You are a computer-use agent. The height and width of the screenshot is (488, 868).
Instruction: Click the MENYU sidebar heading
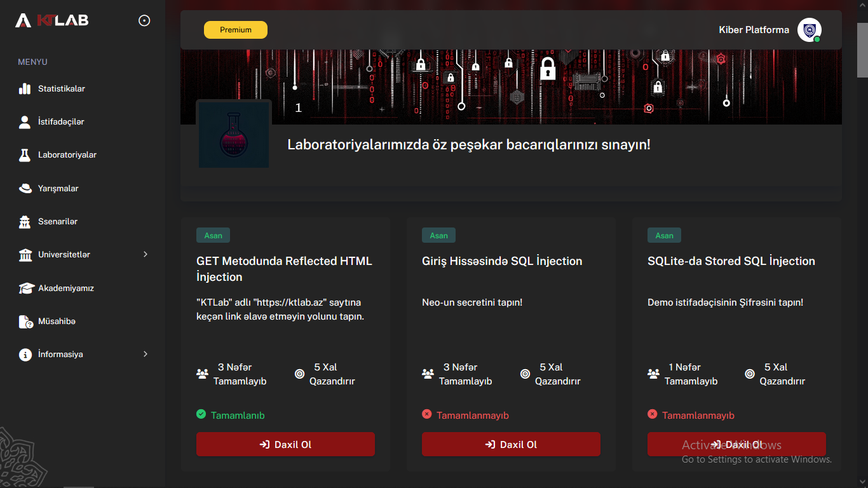(x=32, y=62)
